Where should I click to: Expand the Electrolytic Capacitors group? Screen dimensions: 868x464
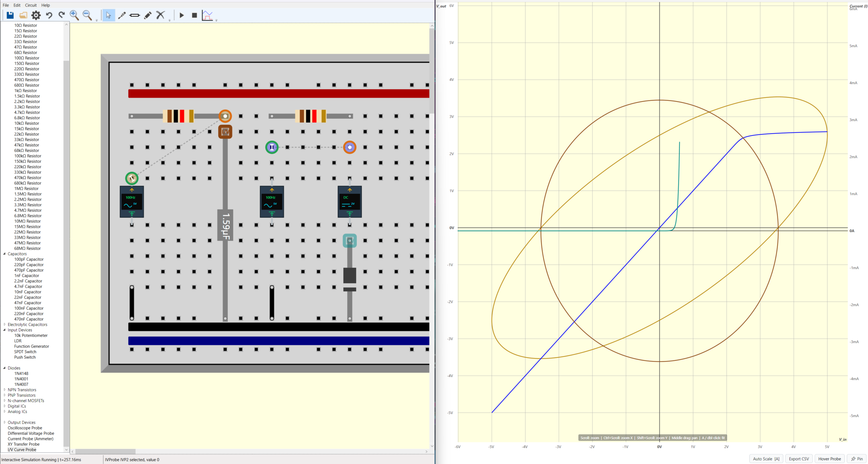coord(4,325)
